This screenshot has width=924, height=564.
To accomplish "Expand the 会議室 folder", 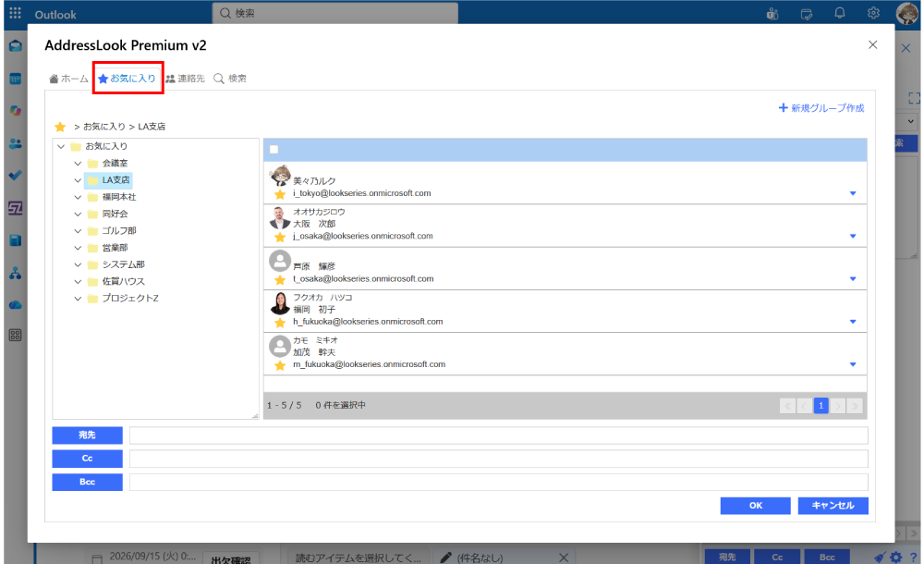I will (x=78, y=164).
